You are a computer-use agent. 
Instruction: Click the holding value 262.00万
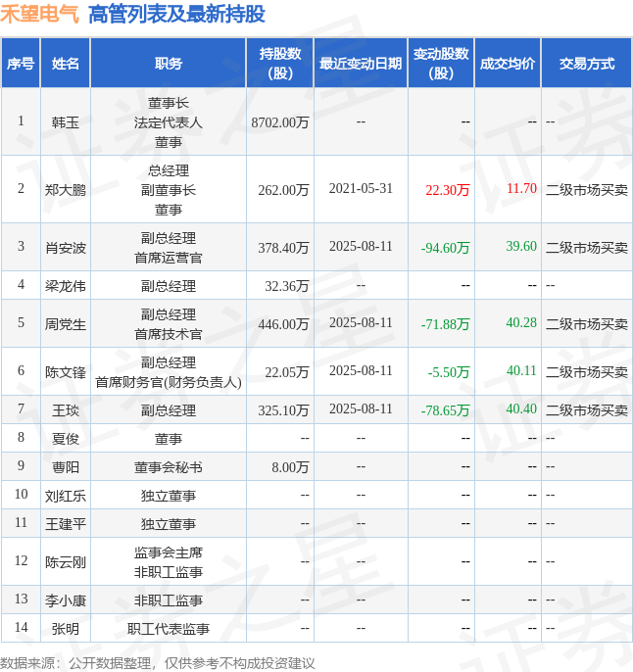point(283,190)
